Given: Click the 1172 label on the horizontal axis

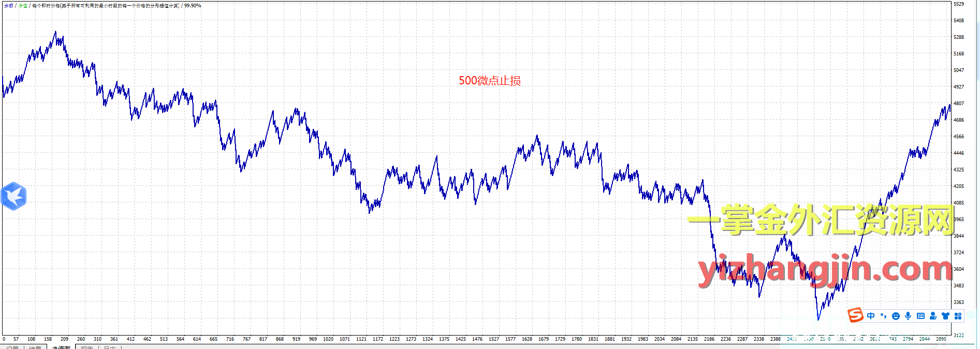Looking at the screenshot, I should 378,339.
